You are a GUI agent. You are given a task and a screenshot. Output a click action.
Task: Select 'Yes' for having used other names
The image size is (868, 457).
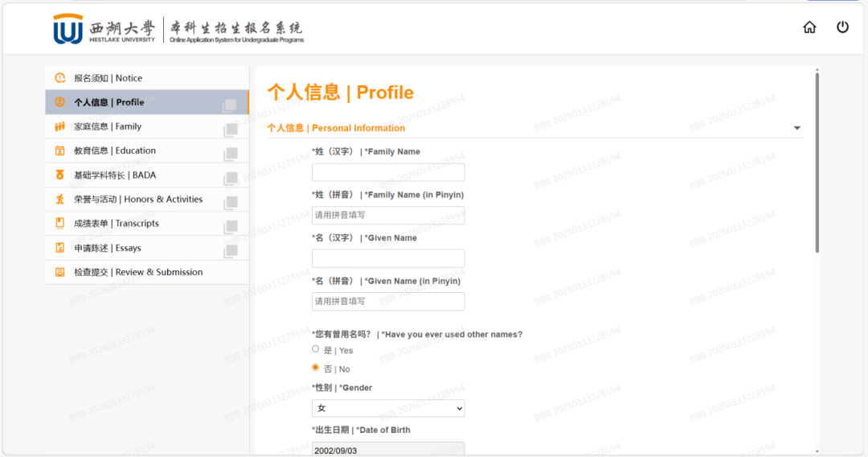point(316,349)
